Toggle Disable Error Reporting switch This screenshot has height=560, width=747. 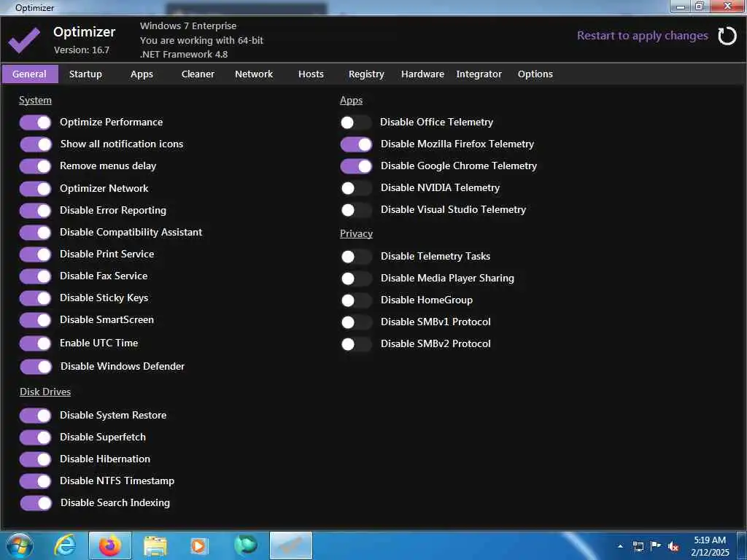(x=36, y=211)
